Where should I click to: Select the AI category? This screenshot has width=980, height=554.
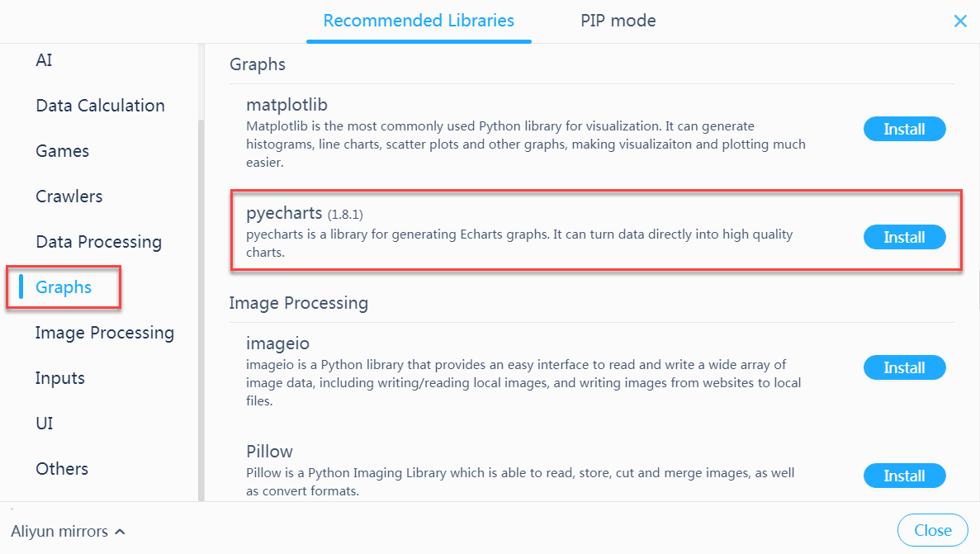[x=45, y=60]
